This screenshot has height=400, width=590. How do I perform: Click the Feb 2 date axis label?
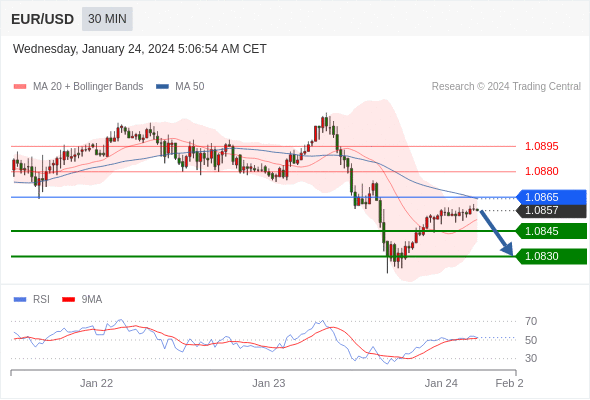click(x=509, y=383)
